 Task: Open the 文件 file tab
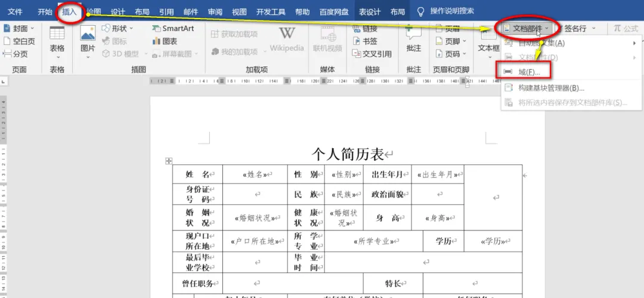(15, 11)
